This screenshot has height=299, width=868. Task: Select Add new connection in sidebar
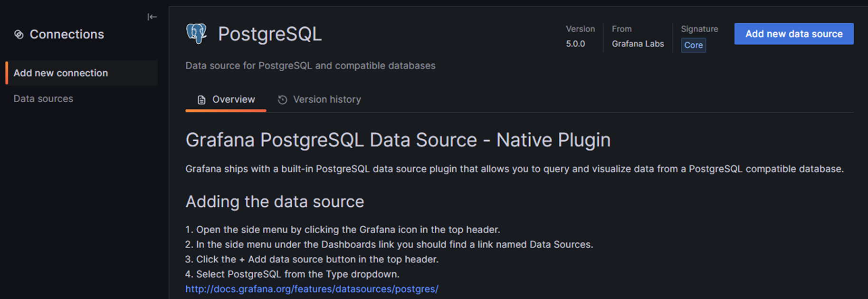click(x=61, y=73)
